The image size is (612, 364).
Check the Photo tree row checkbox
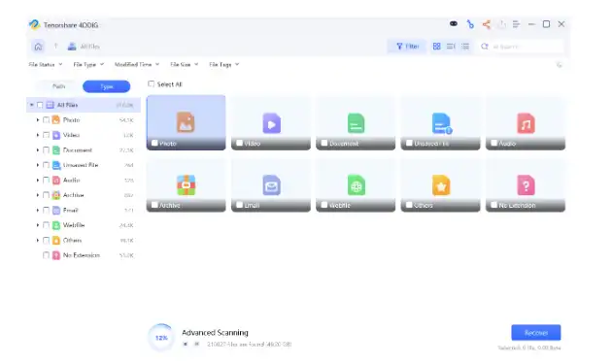tap(46, 119)
